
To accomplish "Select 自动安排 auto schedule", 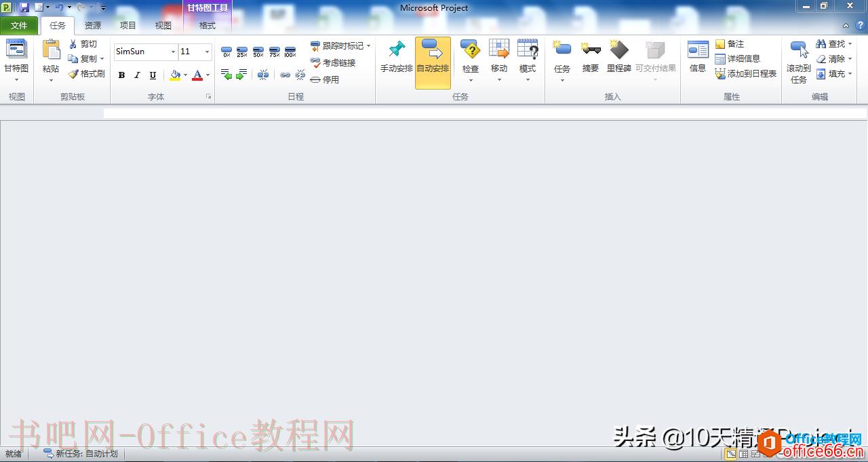I will 433,62.
